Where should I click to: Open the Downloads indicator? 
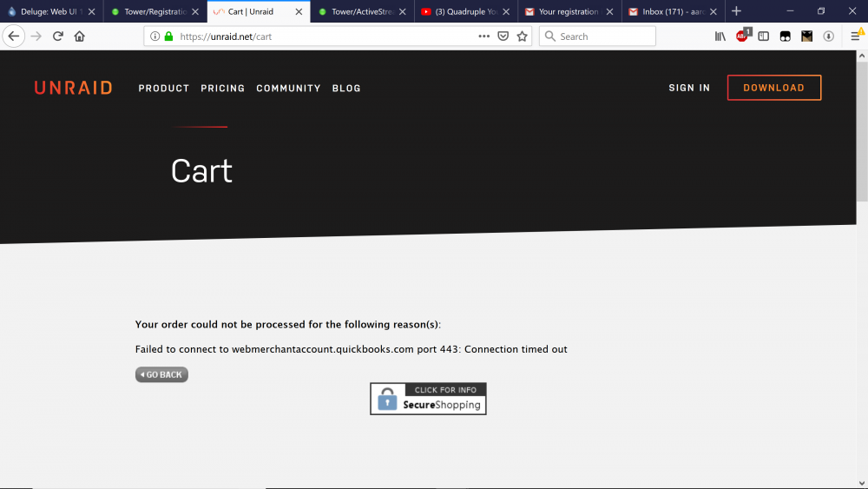[828, 36]
